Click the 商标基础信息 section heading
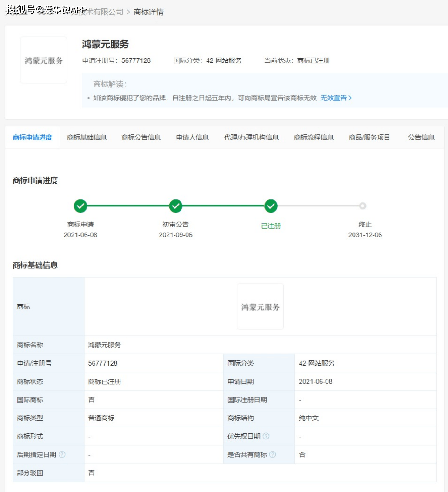This screenshot has width=448, height=492. point(35,266)
